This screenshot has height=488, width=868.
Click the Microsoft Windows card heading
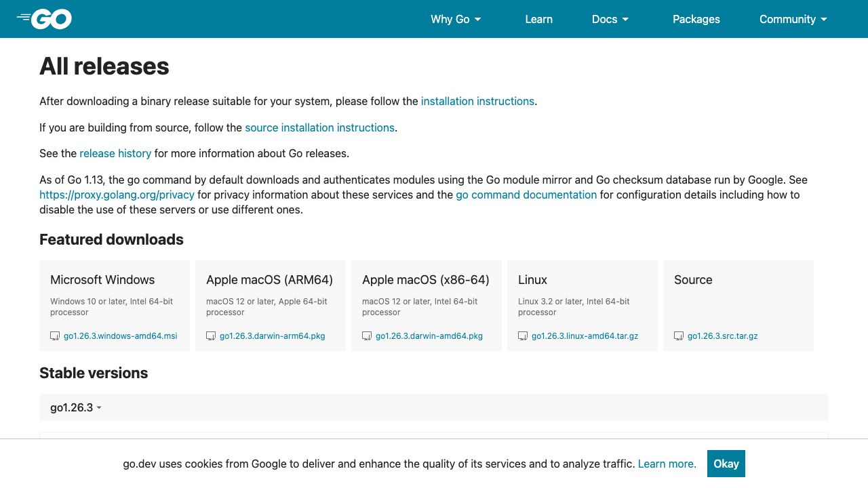(x=102, y=280)
